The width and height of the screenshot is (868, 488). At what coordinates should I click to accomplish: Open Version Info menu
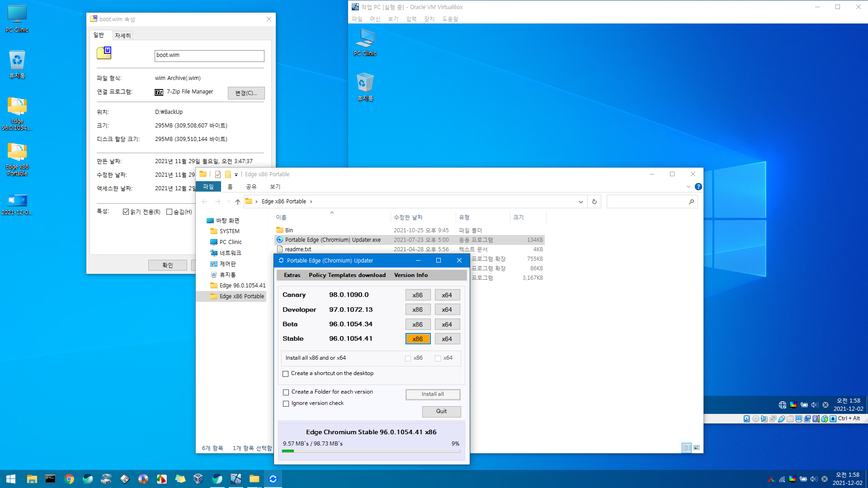pos(411,275)
